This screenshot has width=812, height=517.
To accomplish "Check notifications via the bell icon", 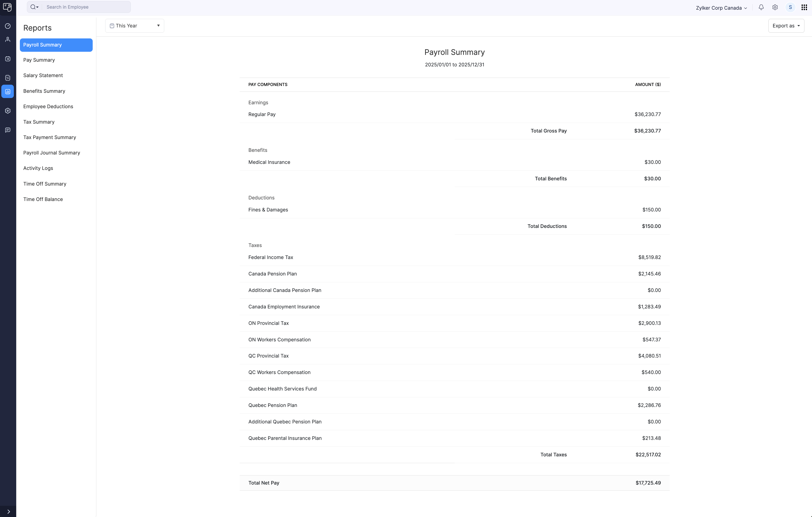I will tap(761, 7).
